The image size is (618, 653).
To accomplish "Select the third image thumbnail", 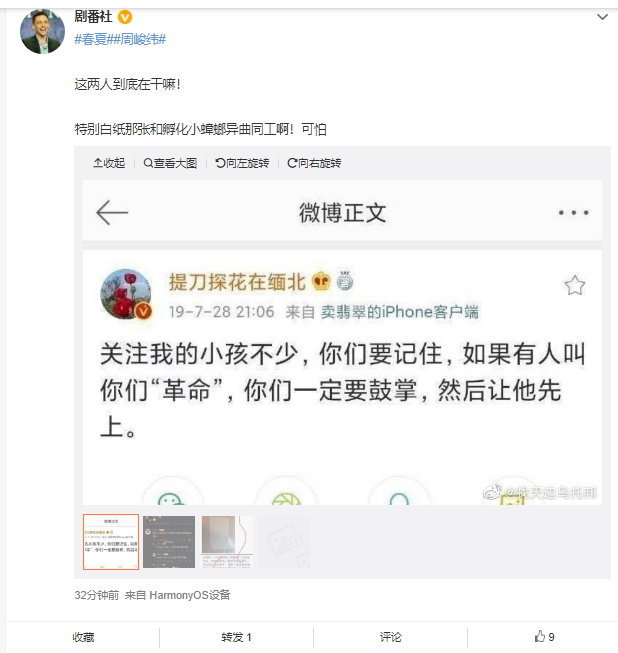I will pos(227,542).
